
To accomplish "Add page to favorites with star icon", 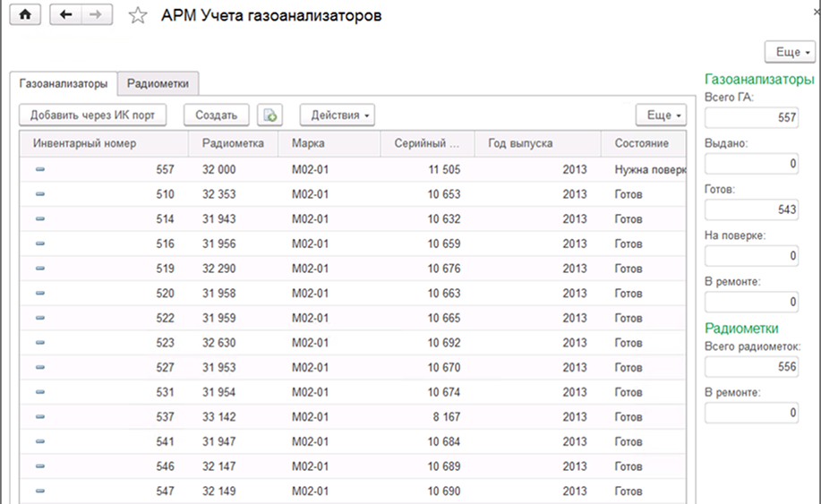I will 137,16.
